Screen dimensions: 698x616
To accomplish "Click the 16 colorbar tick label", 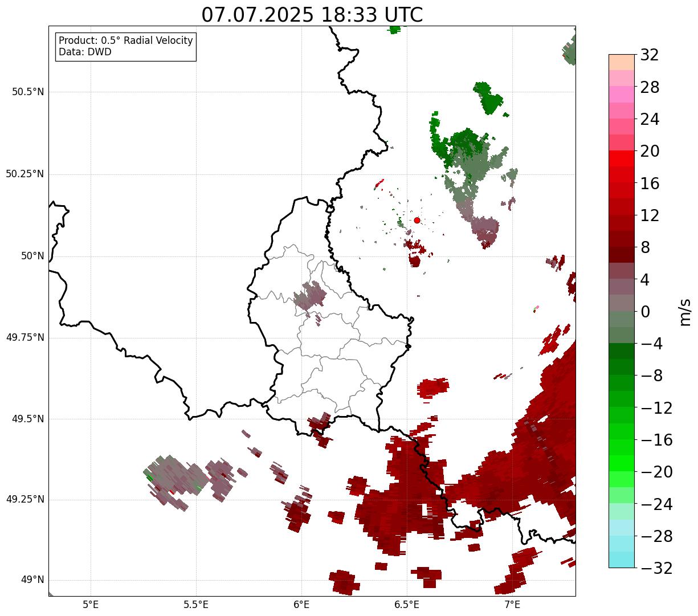I will [650, 183].
